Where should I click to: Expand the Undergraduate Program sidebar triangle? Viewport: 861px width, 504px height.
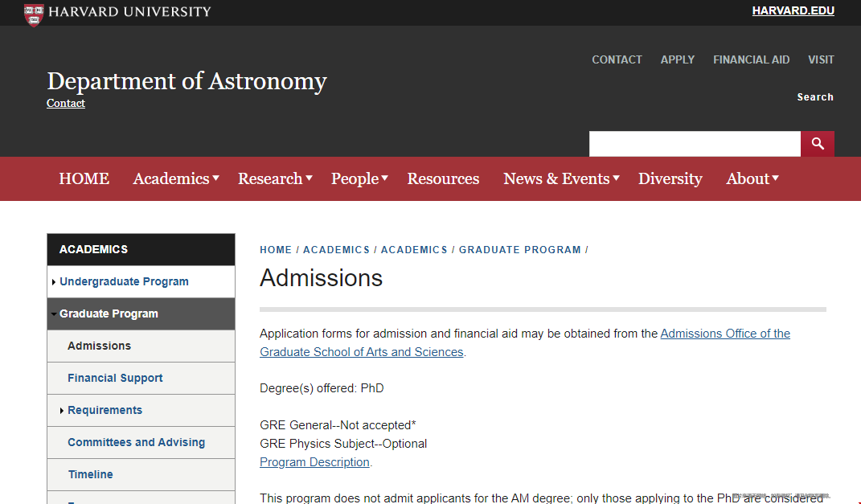[x=53, y=281]
